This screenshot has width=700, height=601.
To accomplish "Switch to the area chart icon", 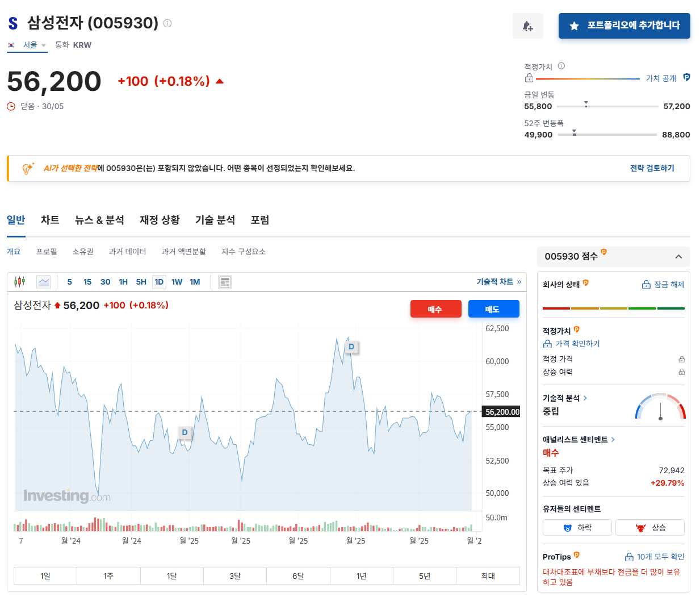I will [x=44, y=282].
